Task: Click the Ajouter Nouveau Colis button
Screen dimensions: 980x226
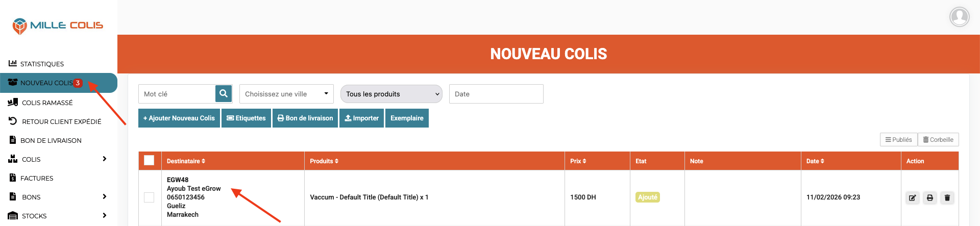Action: point(179,118)
